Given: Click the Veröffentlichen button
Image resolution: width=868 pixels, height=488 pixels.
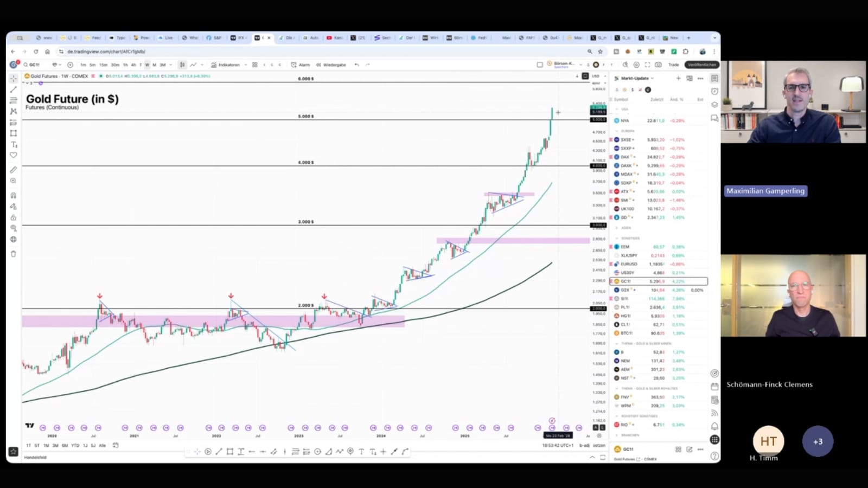Looking at the screenshot, I should tap(701, 64).
